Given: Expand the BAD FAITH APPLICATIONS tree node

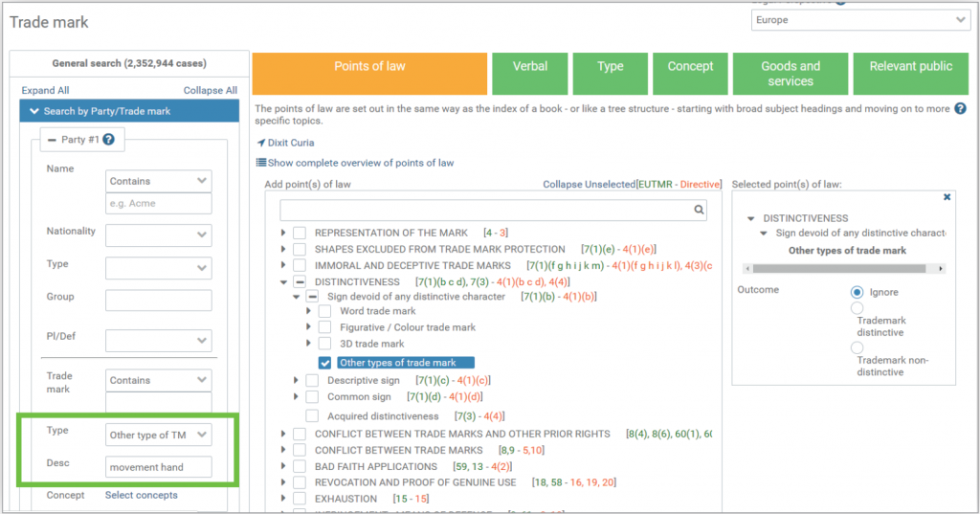Looking at the screenshot, I should [x=284, y=466].
